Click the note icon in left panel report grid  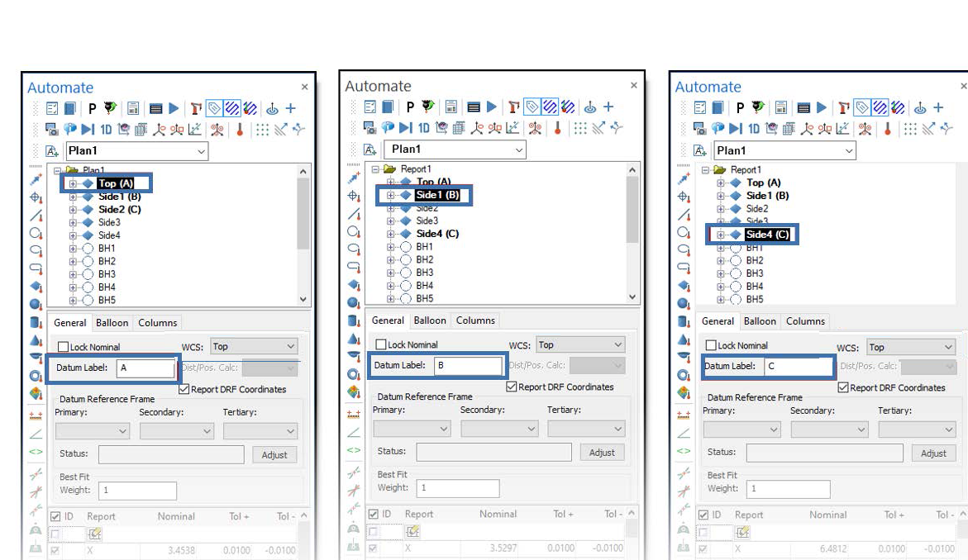[x=94, y=534]
